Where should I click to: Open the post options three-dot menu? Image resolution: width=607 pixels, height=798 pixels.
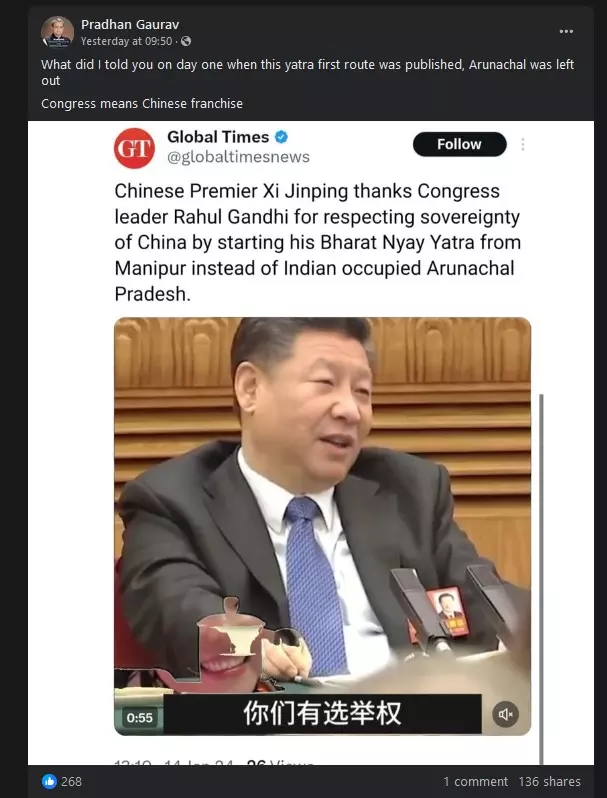[x=566, y=32]
